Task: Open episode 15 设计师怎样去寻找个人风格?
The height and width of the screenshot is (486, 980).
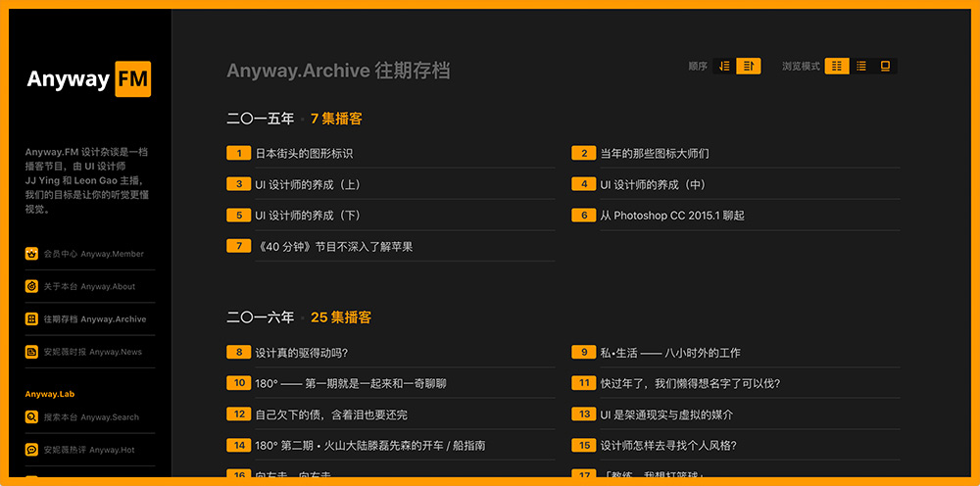Action: click(736, 446)
